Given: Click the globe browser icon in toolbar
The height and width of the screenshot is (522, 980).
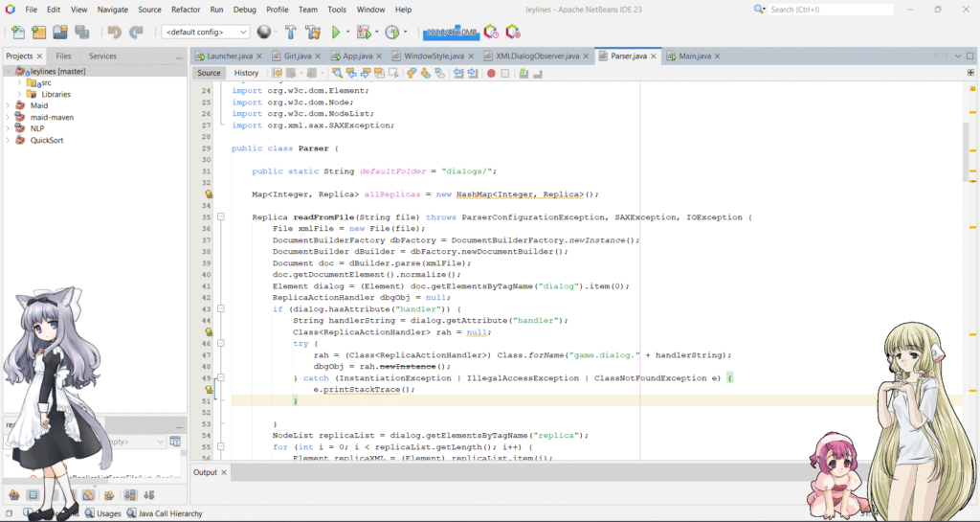Looking at the screenshot, I should pos(263,33).
